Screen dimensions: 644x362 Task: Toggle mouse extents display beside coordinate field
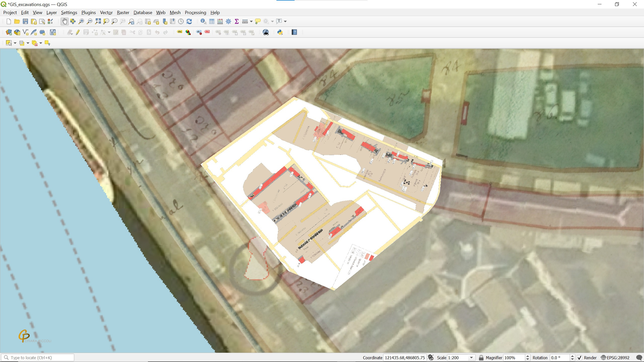(x=431, y=357)
